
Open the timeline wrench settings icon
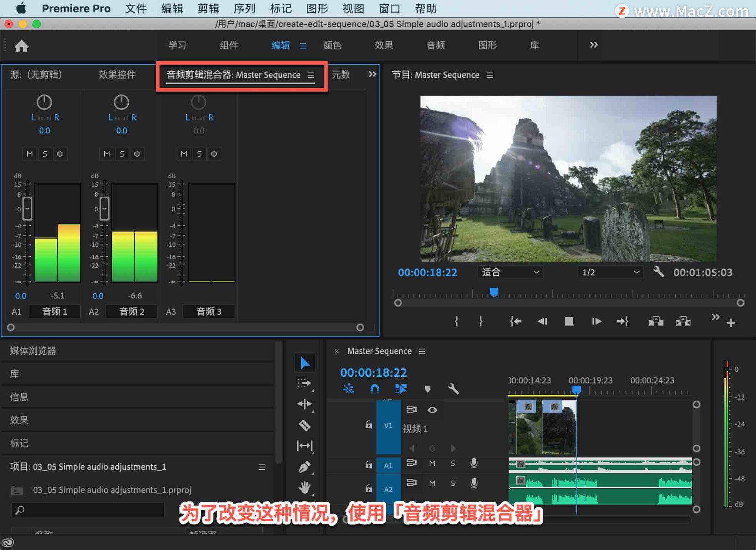pyautogui.click(x=453, y=389)
